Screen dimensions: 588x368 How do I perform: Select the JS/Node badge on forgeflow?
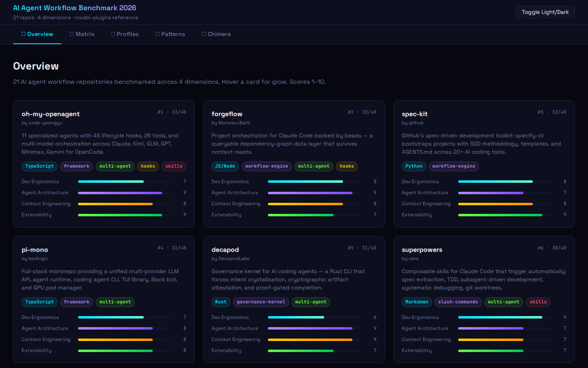(x=225, y=166)
